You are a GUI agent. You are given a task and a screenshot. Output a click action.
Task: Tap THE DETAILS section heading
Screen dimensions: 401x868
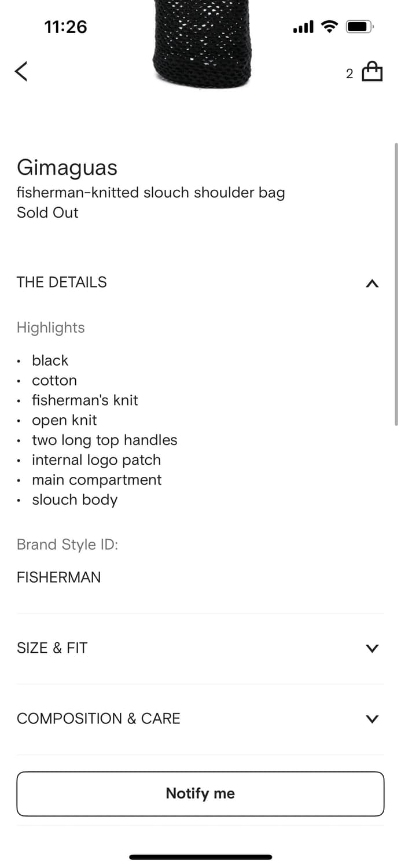(62, 282)
